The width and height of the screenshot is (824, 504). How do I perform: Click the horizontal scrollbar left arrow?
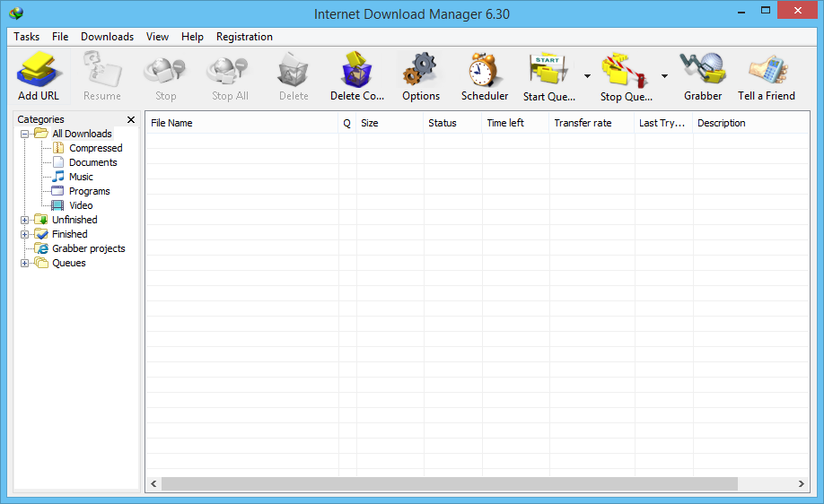[153, 484]
